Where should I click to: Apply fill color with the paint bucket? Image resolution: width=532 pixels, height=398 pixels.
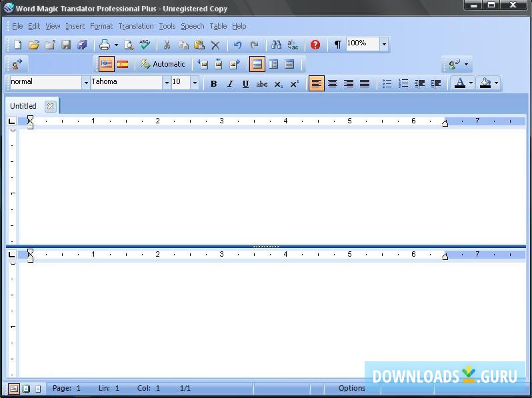click(x=485, y=83)
